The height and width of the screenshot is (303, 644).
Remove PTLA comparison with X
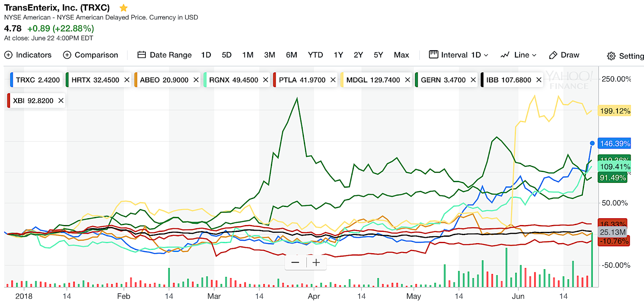[333, 80]
